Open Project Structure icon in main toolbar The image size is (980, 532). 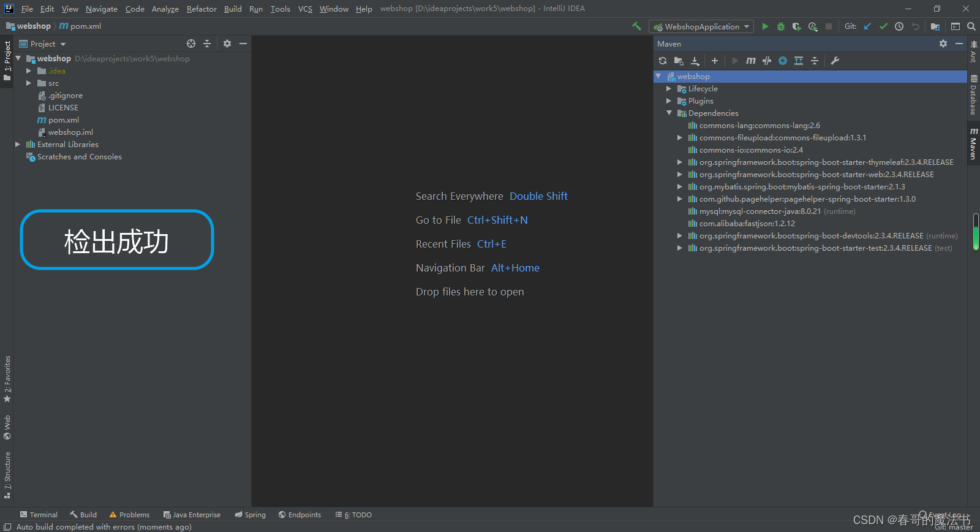pos(935,26)
